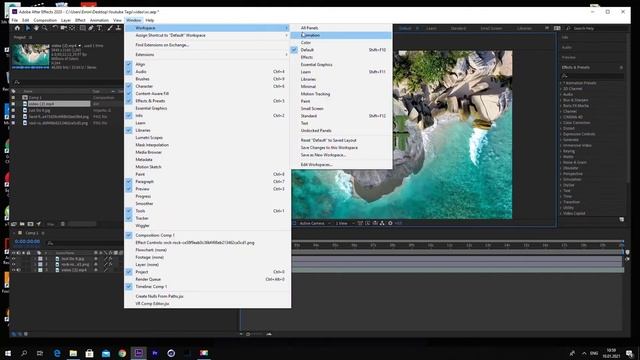
Task: Expand the Distort effects category
Action: tap(561, 128)
